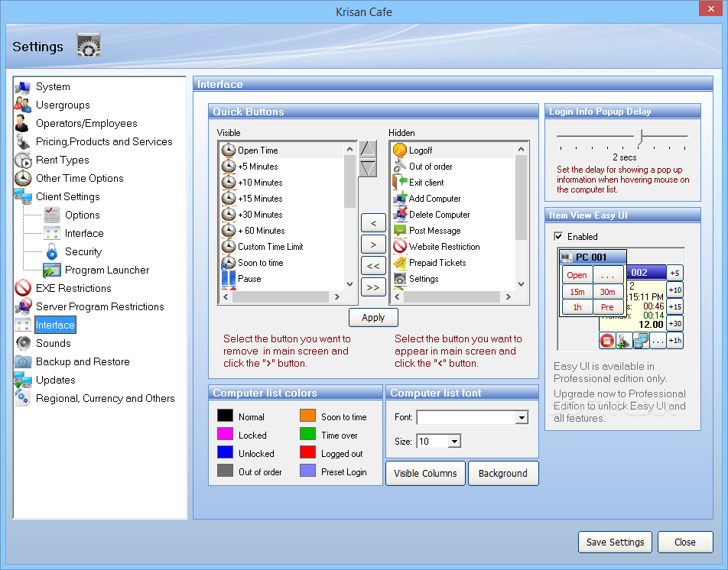The height and width of the screenshot is (570, 728).
Task: Move selected quick button up with arrow
Action: [368, 149]
